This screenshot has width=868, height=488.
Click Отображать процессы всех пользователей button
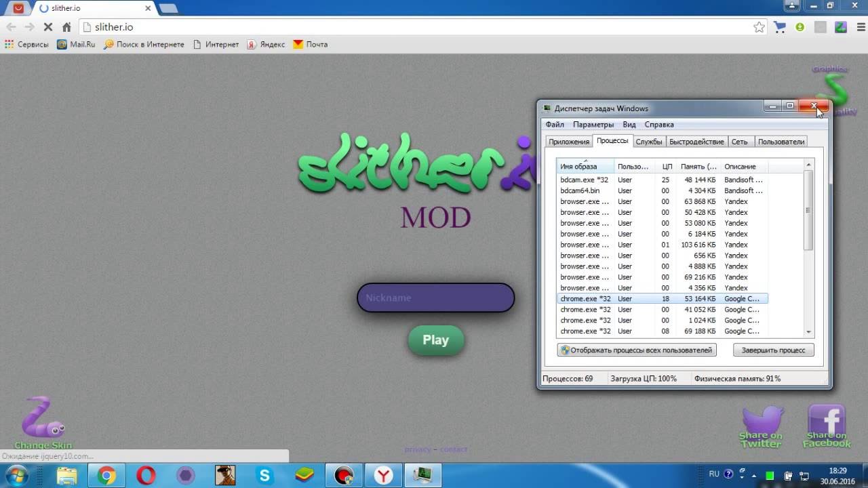coord(637,350)
